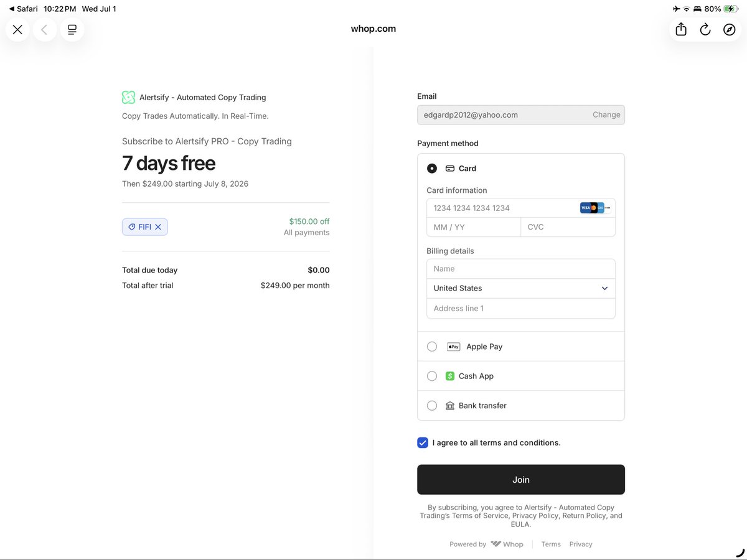Close the in-app browser with X
Viewport: 747px width, 560px height.
[x=17, y=29]
